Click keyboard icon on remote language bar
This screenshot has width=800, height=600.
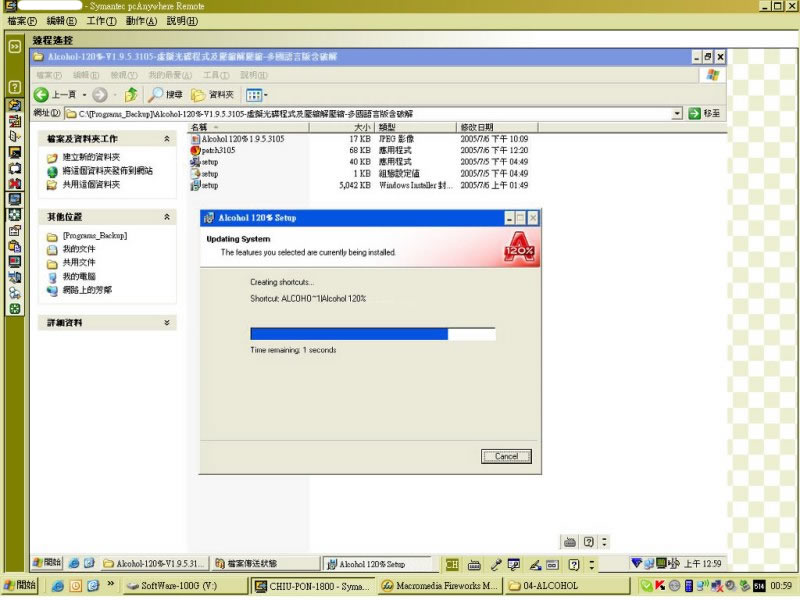[x=474, y=565]
